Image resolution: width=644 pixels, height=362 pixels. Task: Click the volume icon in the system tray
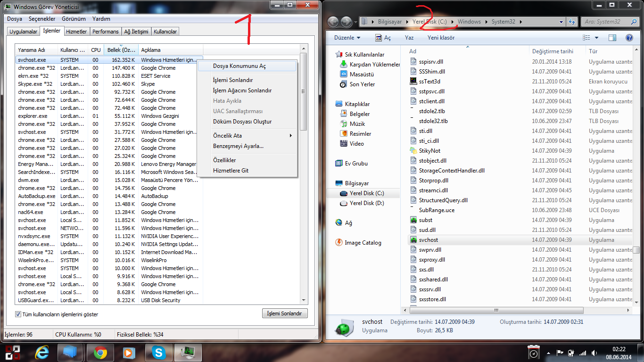[x=593, y=353]
